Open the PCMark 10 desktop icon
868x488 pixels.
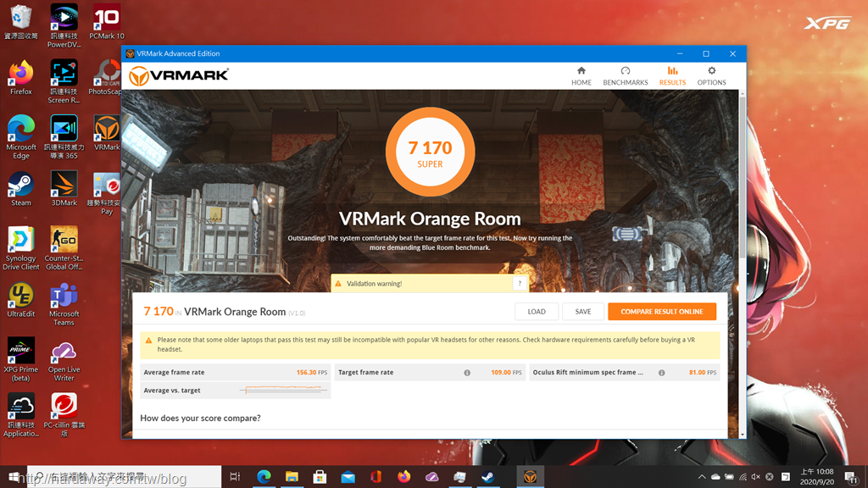coord(107,22)
